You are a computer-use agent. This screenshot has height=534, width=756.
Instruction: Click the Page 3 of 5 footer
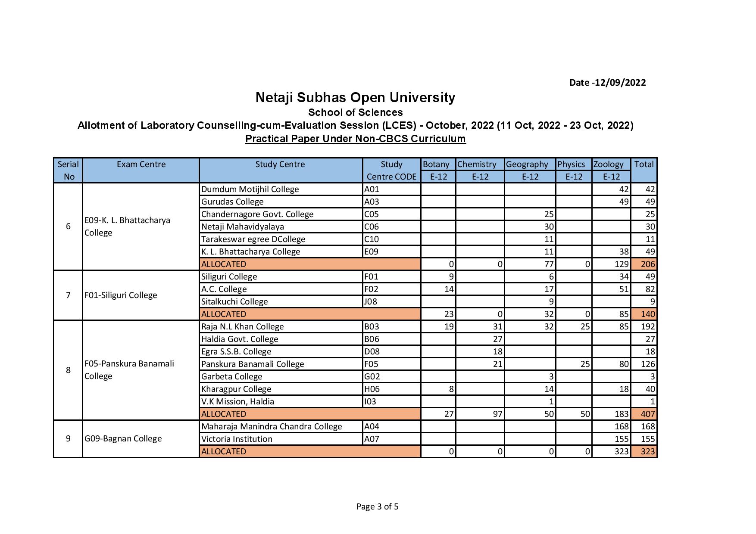[x=377, y=506]
